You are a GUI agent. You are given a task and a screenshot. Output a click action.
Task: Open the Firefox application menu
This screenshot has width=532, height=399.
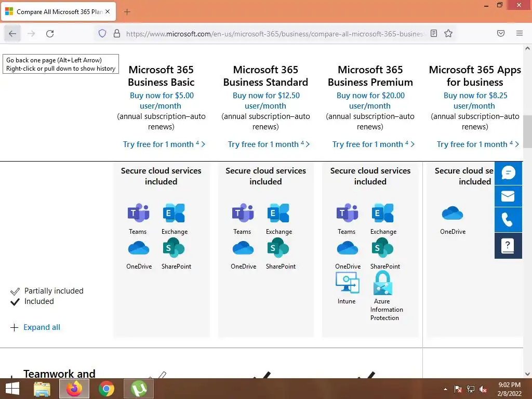pyautogui.click(x=520, y=33)
